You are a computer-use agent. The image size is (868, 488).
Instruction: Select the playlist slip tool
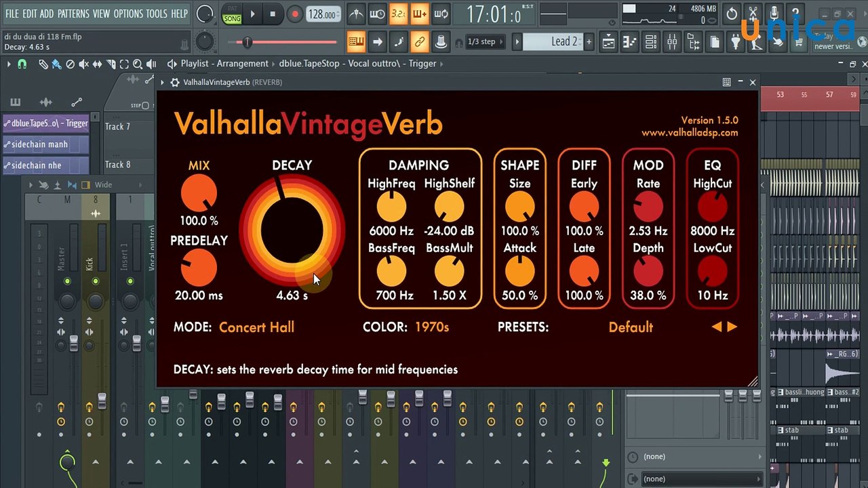click(97, 64)
